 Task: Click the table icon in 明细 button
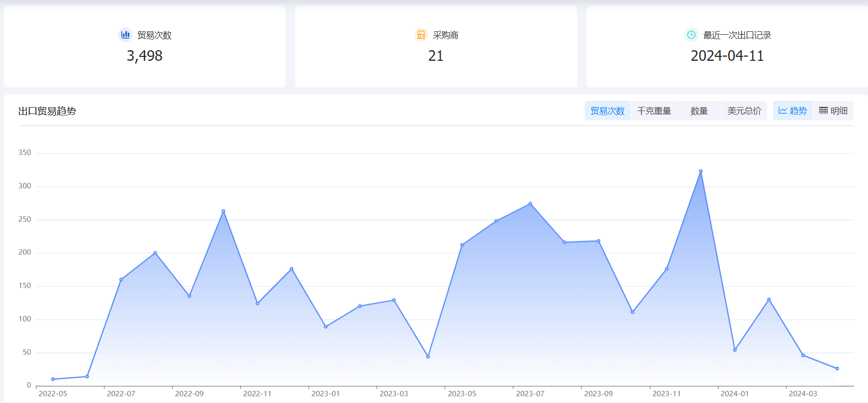click(823, 111)
